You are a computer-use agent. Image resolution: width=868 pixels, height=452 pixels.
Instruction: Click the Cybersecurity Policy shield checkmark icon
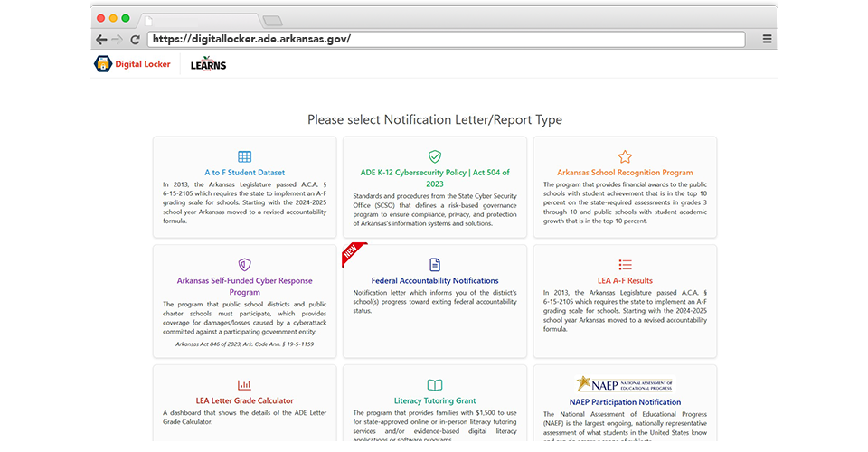pos(435,157)
